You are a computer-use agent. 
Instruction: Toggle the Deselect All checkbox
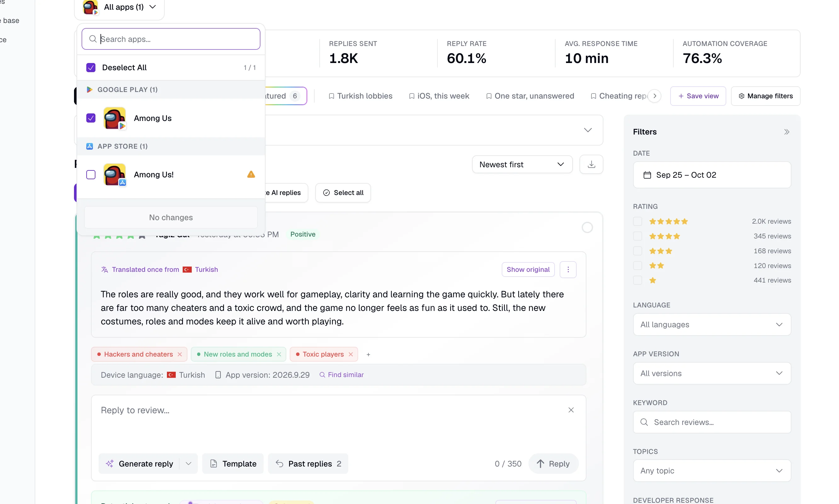tap(91, 68)
